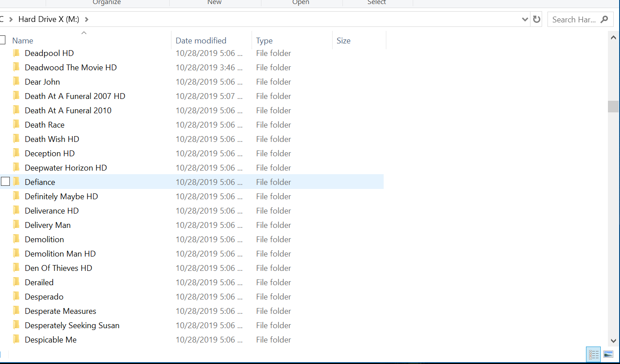Click the vertical scrollbar thumb
The width and height of the screenshot is (620, 364).
(613, 107)
